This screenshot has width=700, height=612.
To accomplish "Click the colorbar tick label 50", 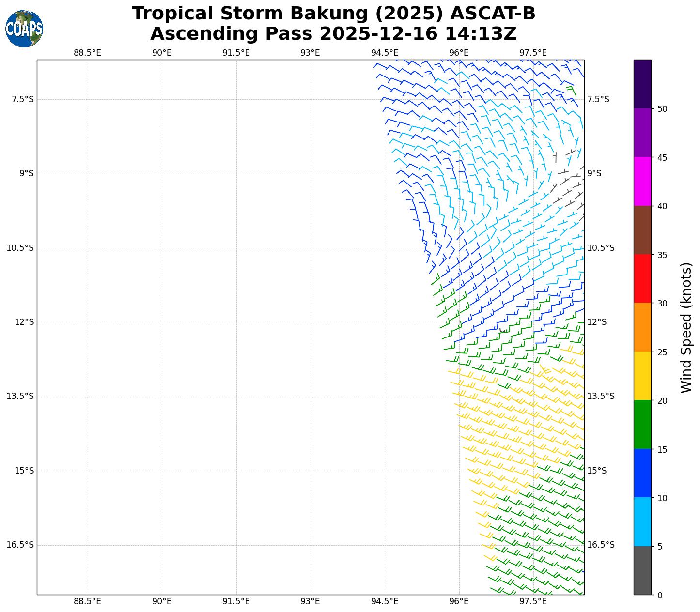I will click(662, 109).
